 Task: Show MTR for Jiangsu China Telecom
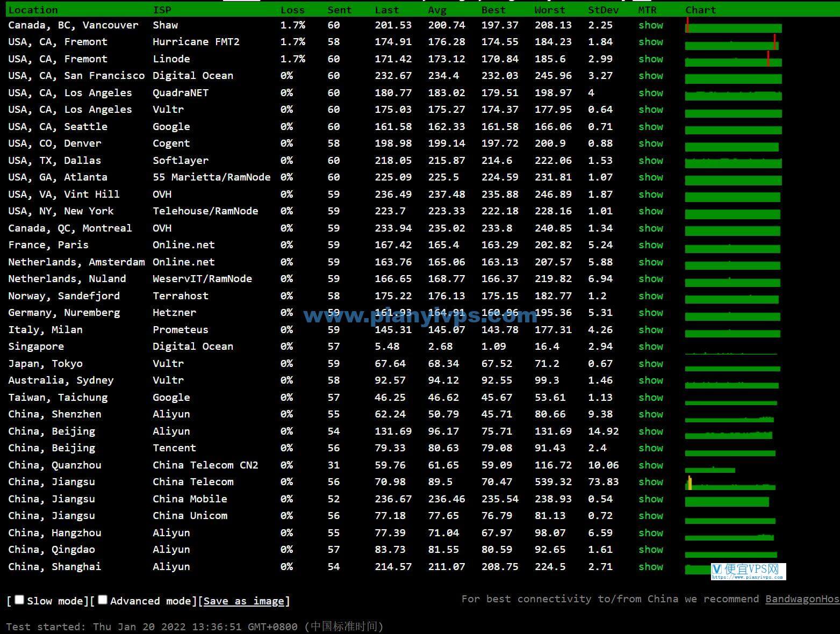tap(651, 482)
